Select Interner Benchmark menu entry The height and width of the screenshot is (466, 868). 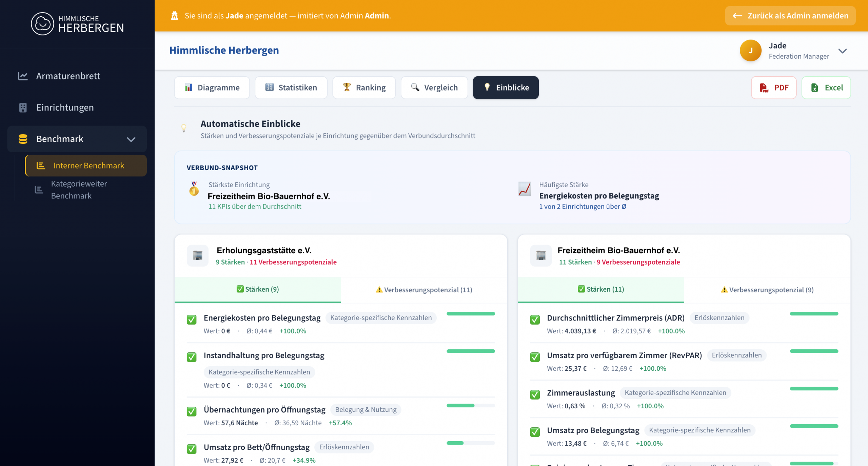(86, 166)
